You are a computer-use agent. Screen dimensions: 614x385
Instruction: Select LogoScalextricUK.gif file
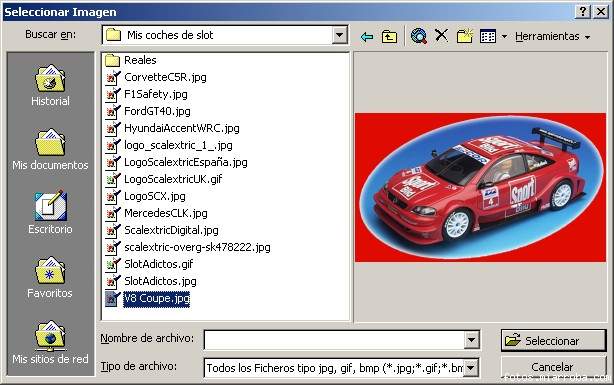pos(173,179)
